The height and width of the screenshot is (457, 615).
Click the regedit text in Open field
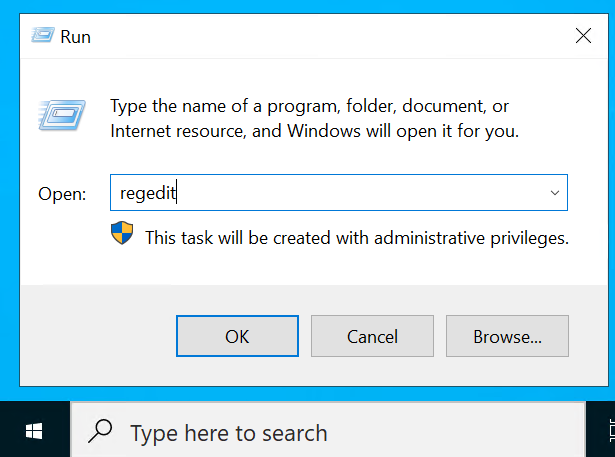click(147, 193)
